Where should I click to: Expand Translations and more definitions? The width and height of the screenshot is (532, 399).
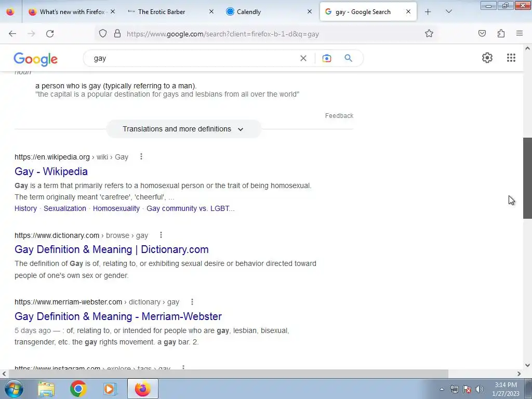tap(183, 129)
